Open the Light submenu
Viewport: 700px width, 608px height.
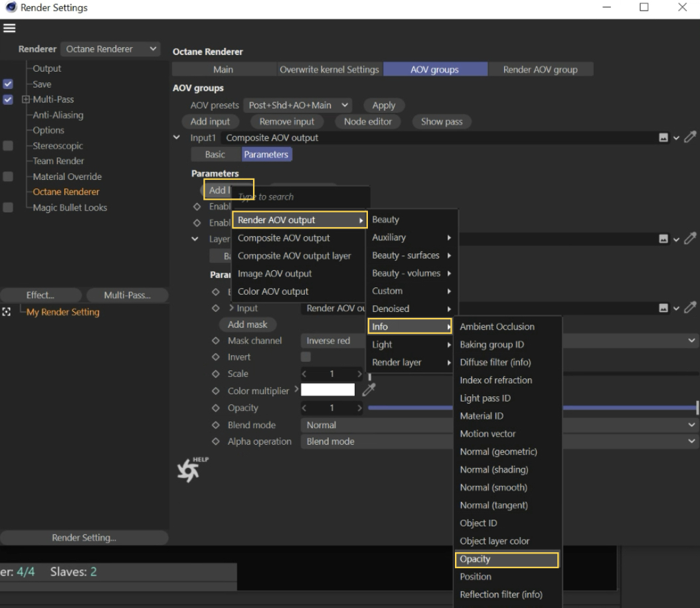point(411,344)
